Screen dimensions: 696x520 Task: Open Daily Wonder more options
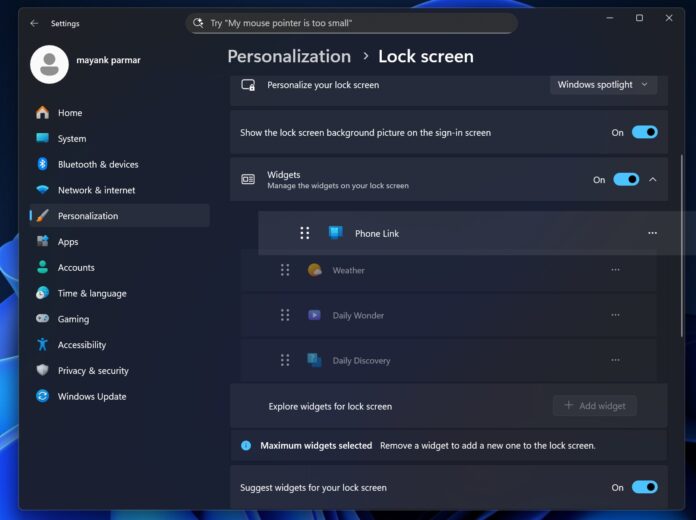(615, 315)
